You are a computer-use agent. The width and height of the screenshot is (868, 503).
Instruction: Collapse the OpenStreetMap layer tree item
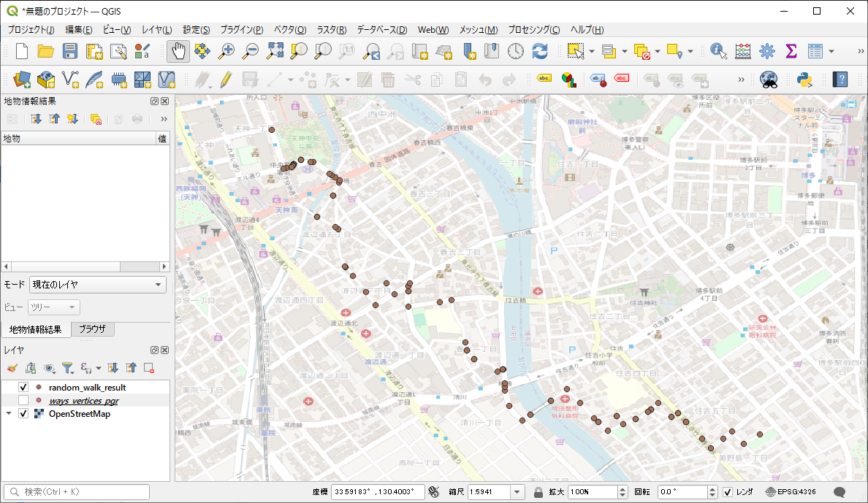tap(9, 414)
